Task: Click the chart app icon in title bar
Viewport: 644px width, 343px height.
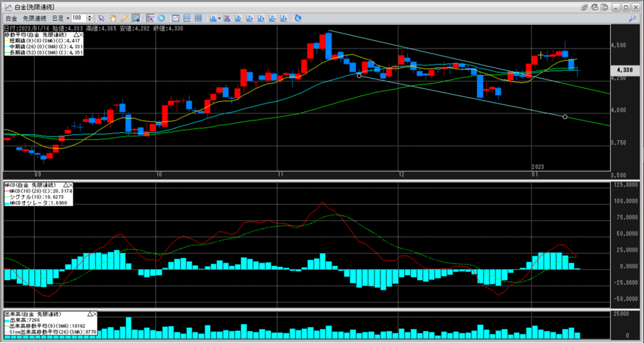Action: (x=8, y=7)
